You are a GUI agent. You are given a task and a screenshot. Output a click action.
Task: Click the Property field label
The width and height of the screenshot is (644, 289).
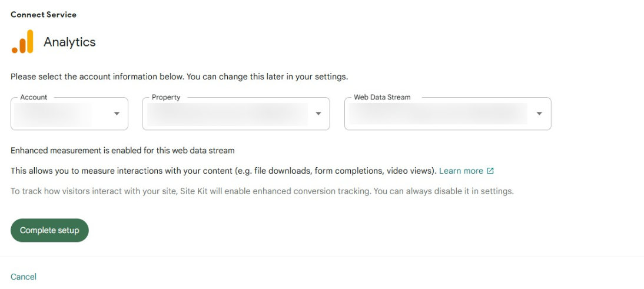[x=166, y=97]
